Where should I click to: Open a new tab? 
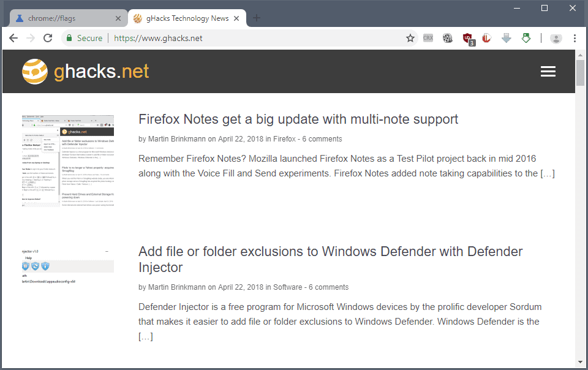(257, 18)
